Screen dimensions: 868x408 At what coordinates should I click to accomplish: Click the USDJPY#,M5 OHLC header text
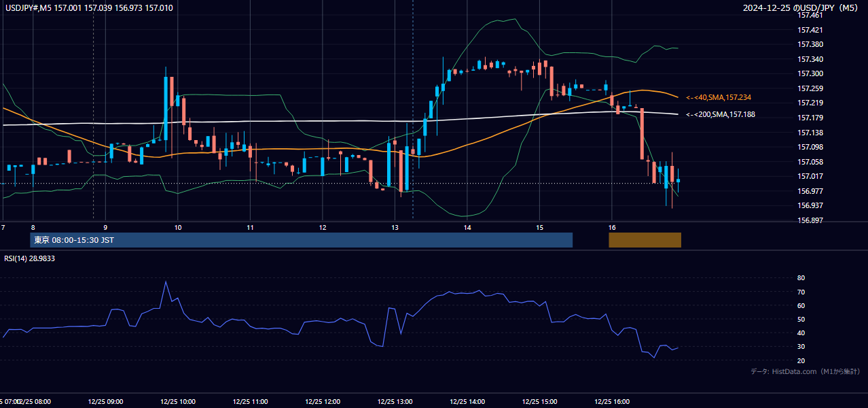88,7
